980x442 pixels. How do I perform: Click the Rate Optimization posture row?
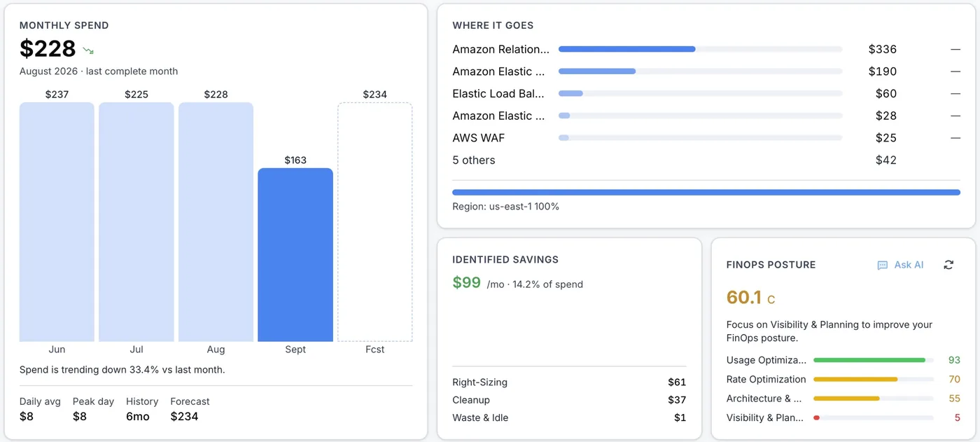pos(843,379)
